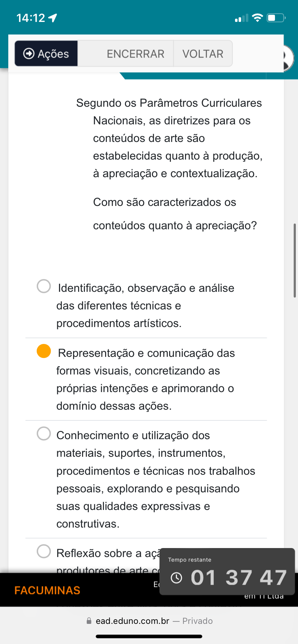Image resolution: width=298 pixels, height=644 pixels.
Task: Click the question text about 'apreciação'
Action: tap(175, 214)
